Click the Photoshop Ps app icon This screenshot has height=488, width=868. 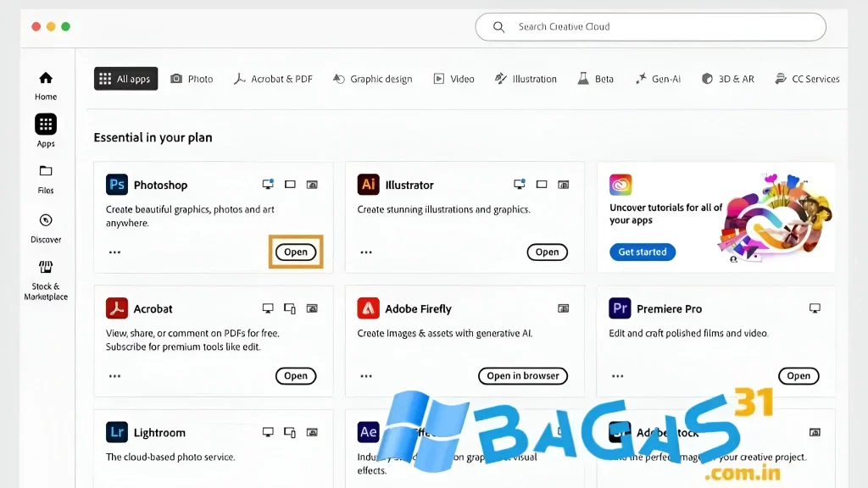point(117,185)
